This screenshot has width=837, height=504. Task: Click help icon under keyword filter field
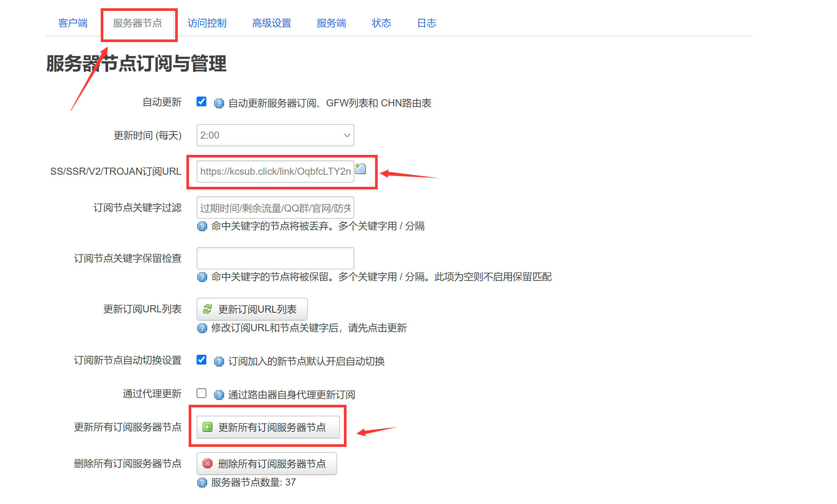coord(202,226)
